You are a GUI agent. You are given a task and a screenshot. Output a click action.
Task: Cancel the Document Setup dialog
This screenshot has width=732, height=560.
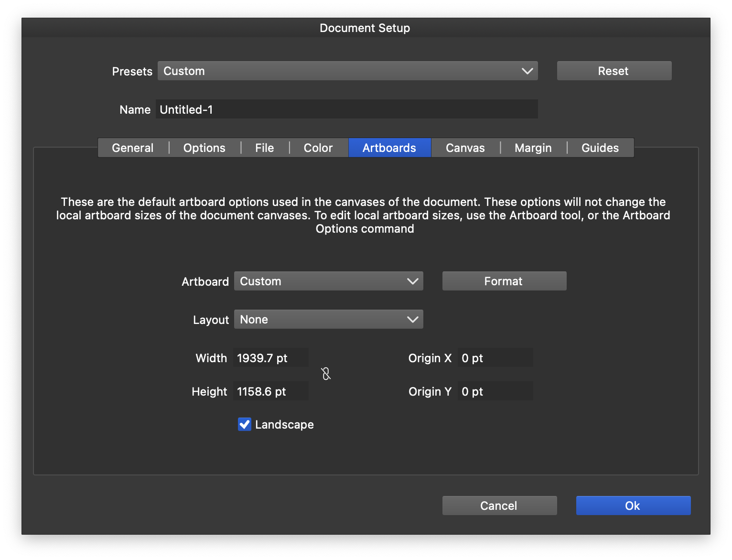point(499,506)
